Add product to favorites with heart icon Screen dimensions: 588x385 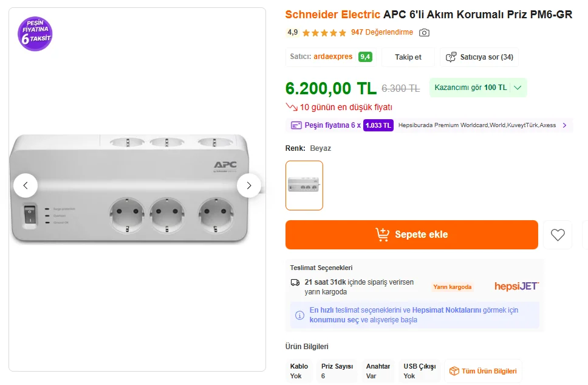click(x=558, y=235)
